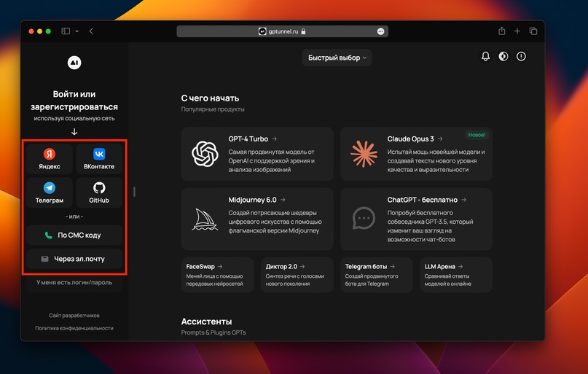Open Safari sidebar toggle icon
Screen dimensions: 588x374
[66, 31]
